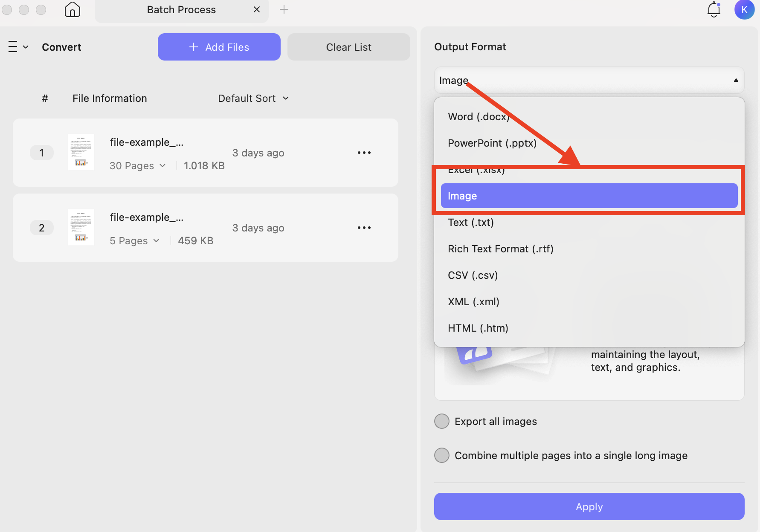This screenshot has width=760, height=532.
Task: Open the Default Sort dropdown
Action: [x=253, y=98]
